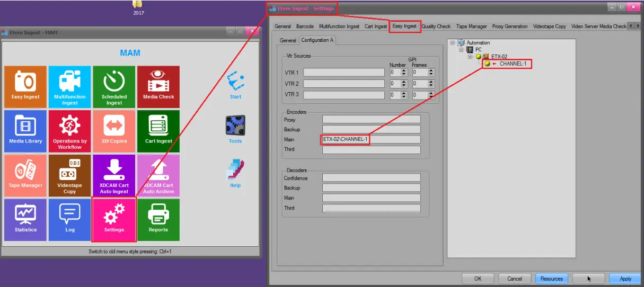Click the Cart Ingest tile
Image resolution: width=644 pixels, height=287 pixels.
(x=158, y=131)
